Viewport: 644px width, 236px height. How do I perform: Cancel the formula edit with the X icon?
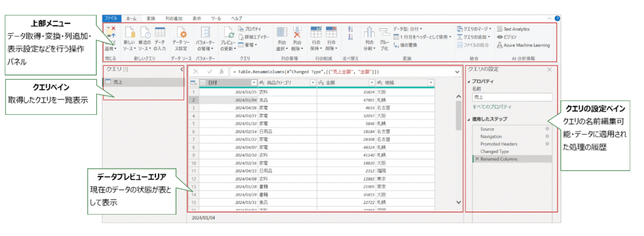196,72
